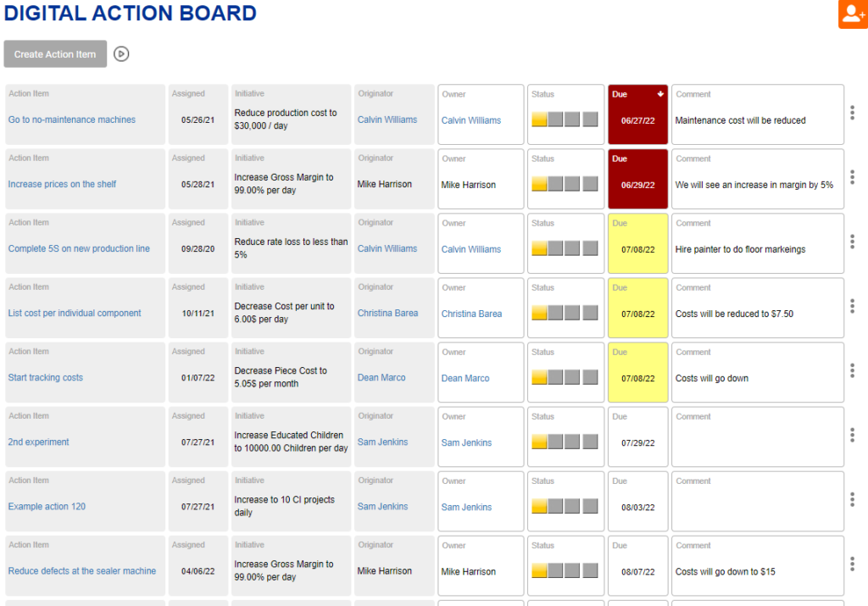
Task: Open the yellow 07/08/22 due date for Complete 5S
Action: pos(637,249)
